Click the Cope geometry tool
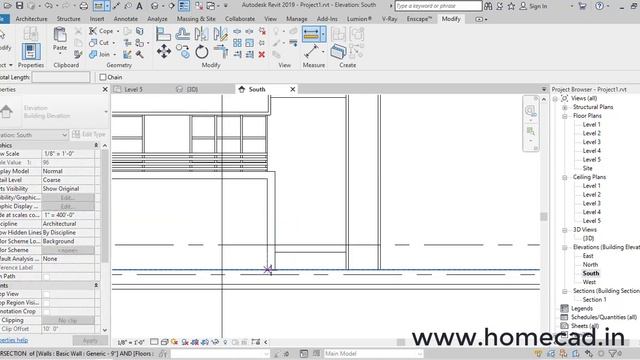This screenshot has height=360, width=640. coord(101,31)
